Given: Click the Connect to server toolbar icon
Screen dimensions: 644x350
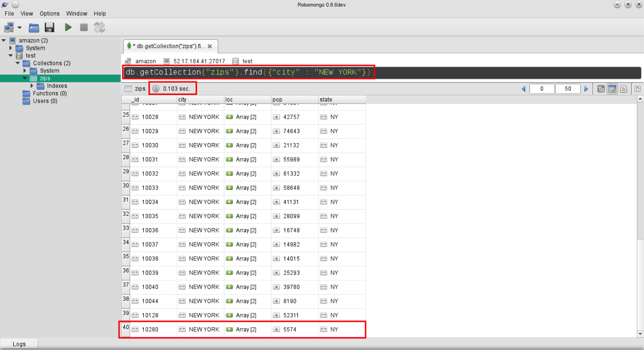Looking at the screenshot, I should pyautogui.click(x=9, y=27).
